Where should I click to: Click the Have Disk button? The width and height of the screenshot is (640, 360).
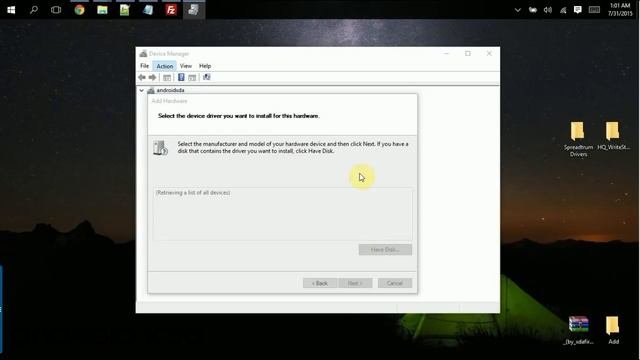[x=385, y=249]
